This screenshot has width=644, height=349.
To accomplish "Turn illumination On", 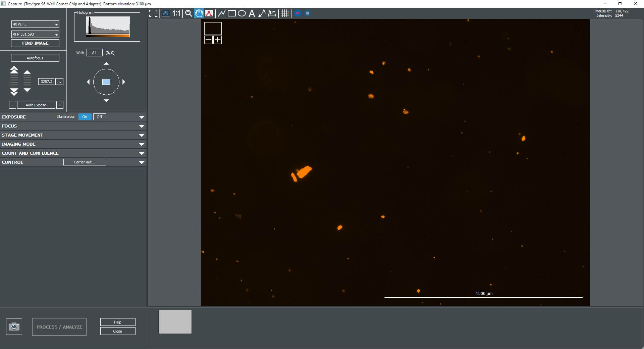I will (x=85, y=117).
